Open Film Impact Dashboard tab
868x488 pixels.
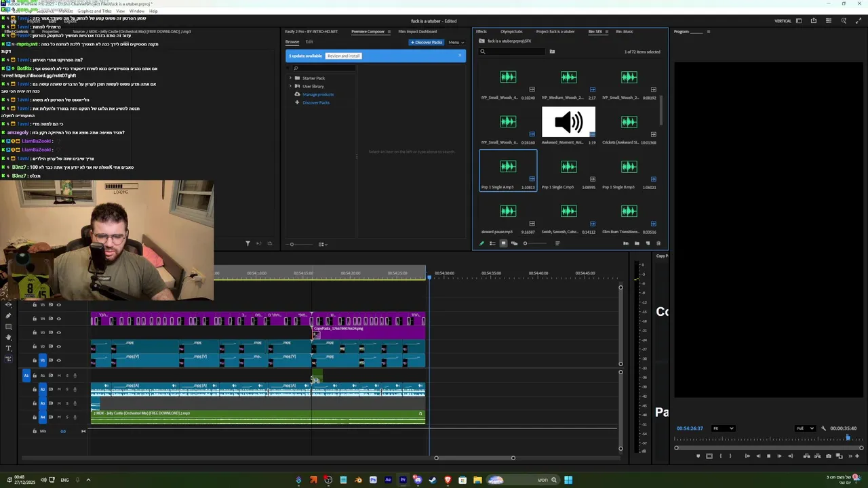pyautogui.click(x=418, y=31)
